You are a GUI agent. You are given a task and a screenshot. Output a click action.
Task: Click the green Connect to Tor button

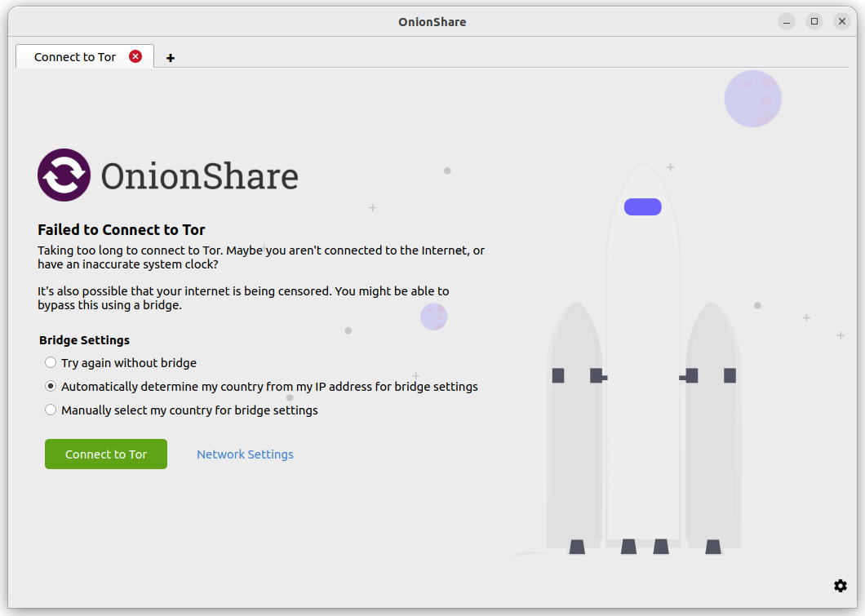pos(106,454)
